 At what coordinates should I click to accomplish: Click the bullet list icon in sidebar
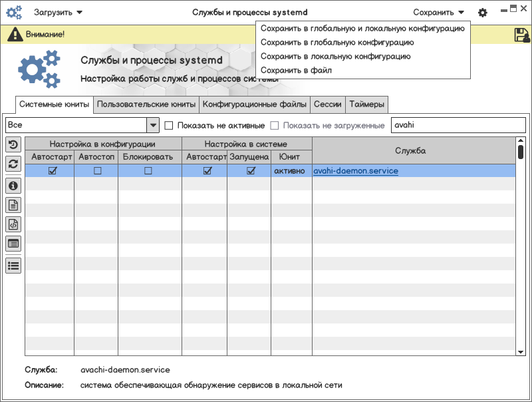[x=13, y=265]
